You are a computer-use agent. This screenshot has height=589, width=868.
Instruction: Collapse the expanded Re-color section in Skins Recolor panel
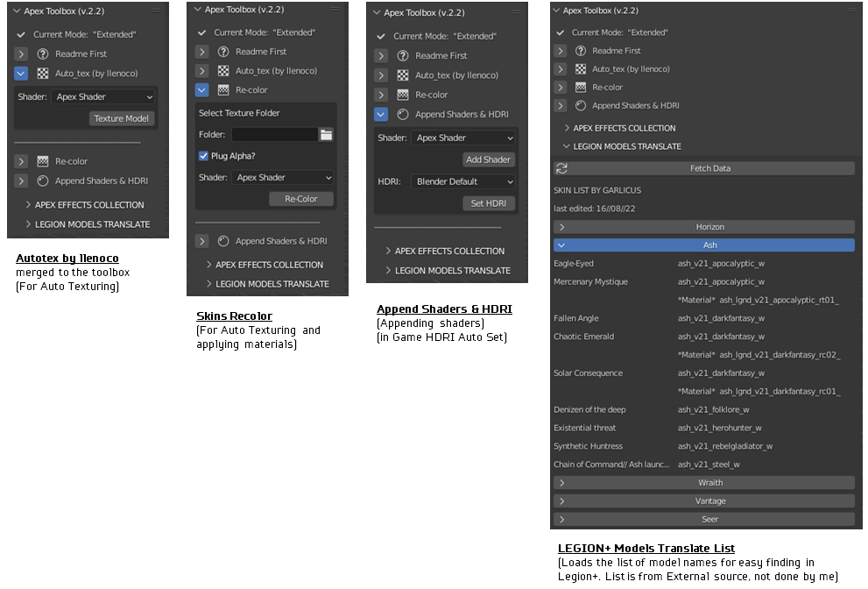[202, 89]
